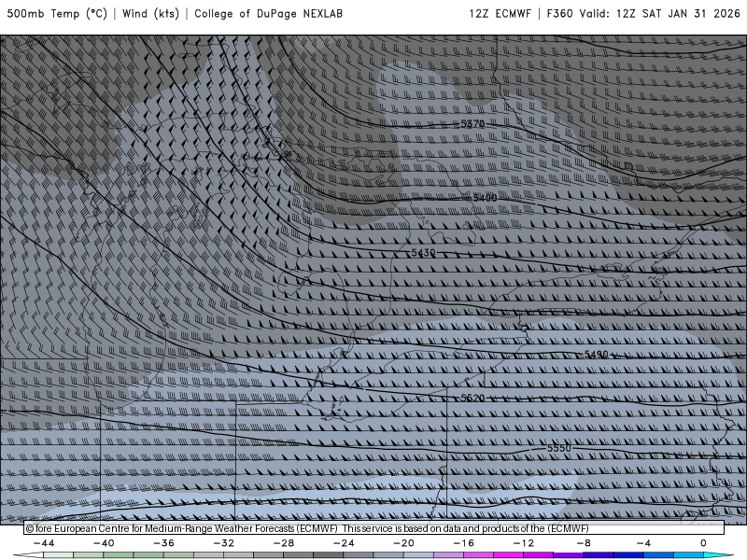Pick the bright magenta swatch left of -12
This screenshot has height=560, width=747.
click(x=509, y=555)
